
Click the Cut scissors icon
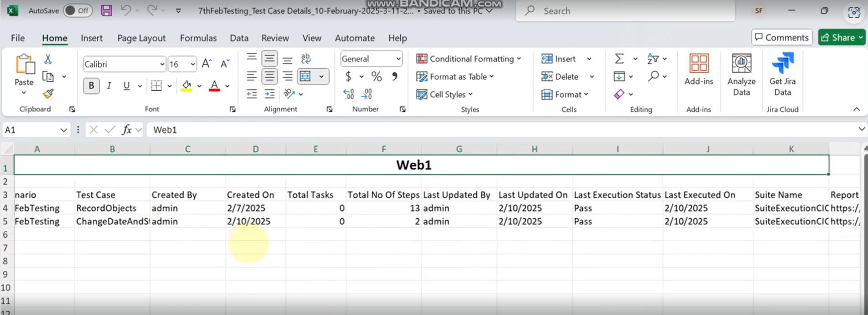pos(48,59)
